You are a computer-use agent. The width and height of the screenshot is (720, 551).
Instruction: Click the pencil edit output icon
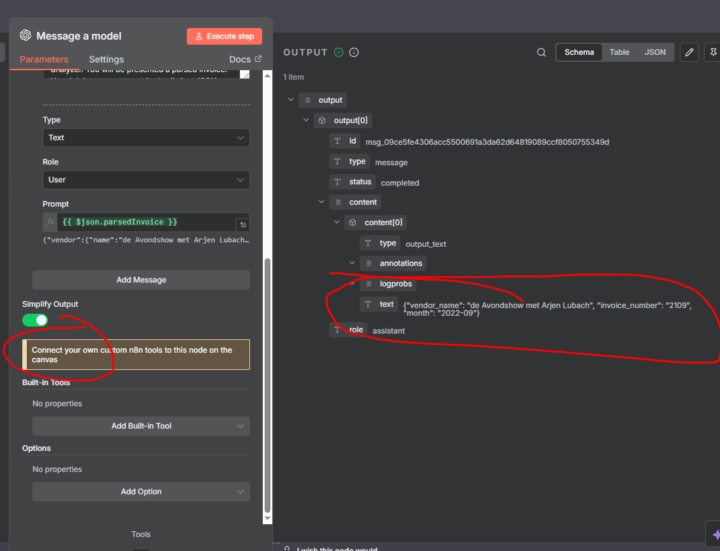click(x=688, y=52)
